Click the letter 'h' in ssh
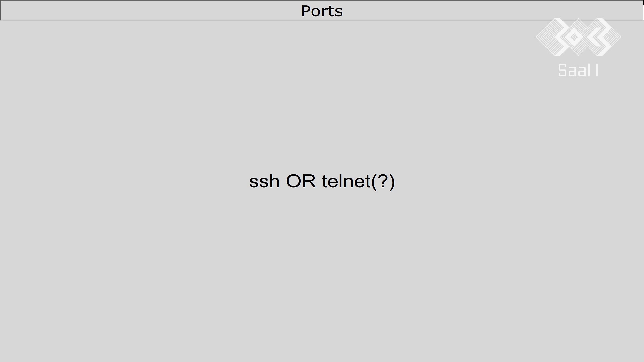 click(x=274, y=181)
